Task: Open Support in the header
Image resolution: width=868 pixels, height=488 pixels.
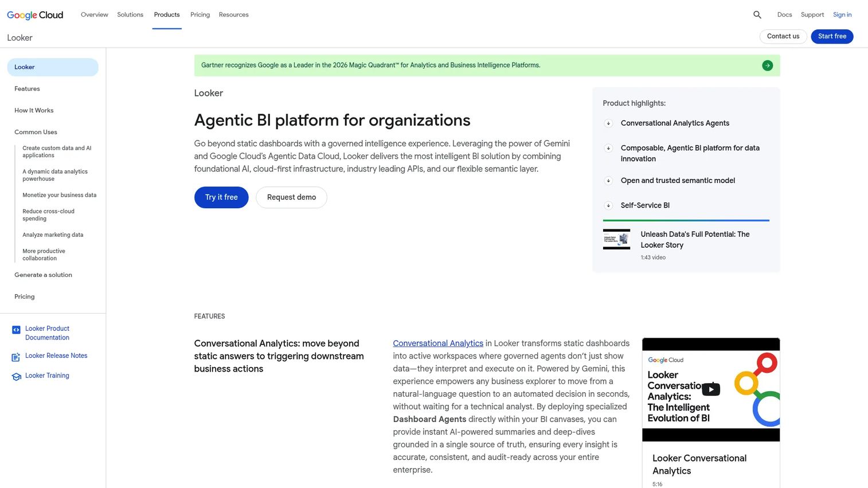Action: tap(812, 15)
